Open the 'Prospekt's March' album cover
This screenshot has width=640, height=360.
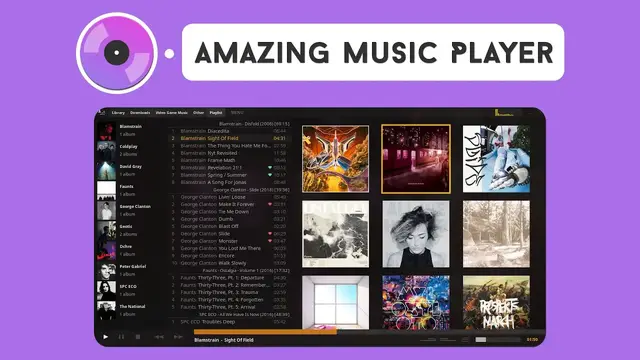click(x=496, y=302)
